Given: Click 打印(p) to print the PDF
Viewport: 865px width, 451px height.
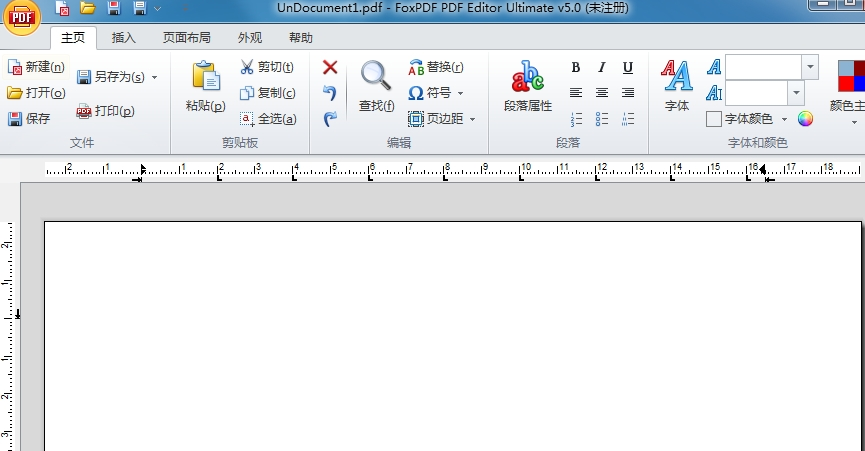Looking at the screenshot, I should (105, 111).
